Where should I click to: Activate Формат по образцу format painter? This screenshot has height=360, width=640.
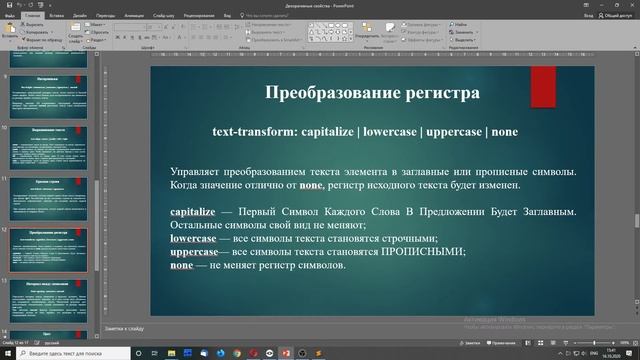coord(42,40)
